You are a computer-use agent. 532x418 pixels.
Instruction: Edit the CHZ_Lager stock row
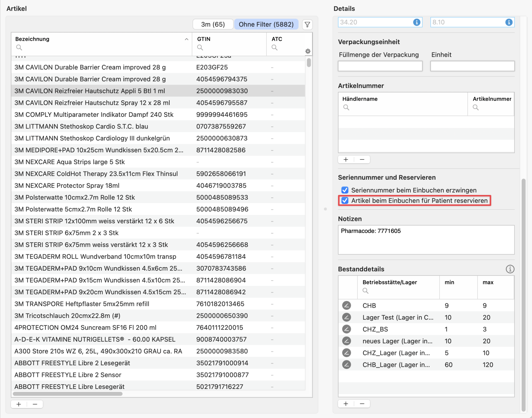click(347, 353)
